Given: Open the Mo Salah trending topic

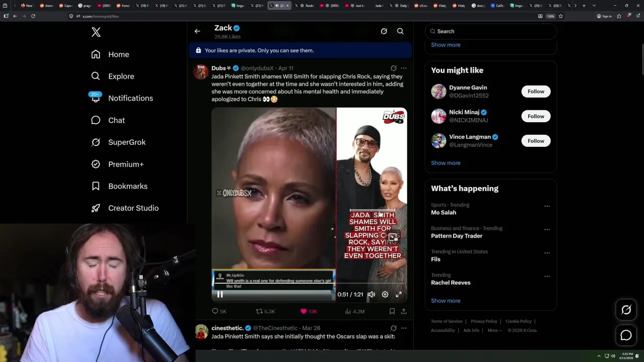Looking at the screenshot, I should click(x=443, y=213).
